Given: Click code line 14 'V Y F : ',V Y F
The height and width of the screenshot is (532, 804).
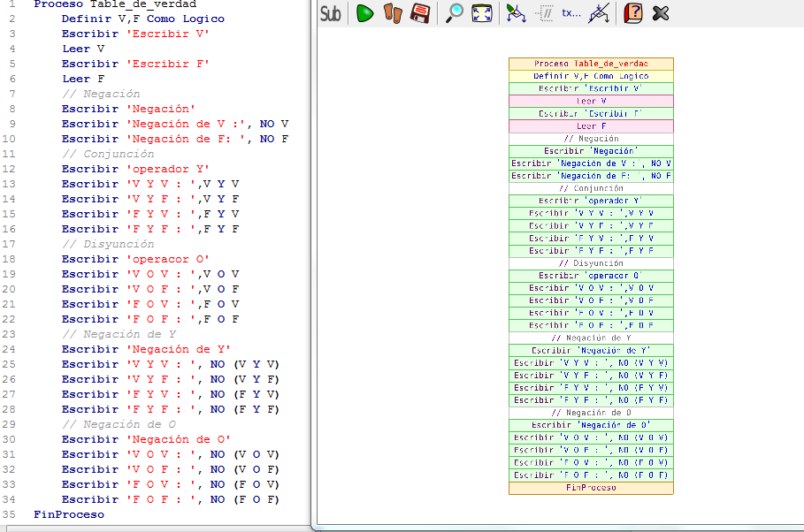Looking at the screenshot, I should point(150,199).
